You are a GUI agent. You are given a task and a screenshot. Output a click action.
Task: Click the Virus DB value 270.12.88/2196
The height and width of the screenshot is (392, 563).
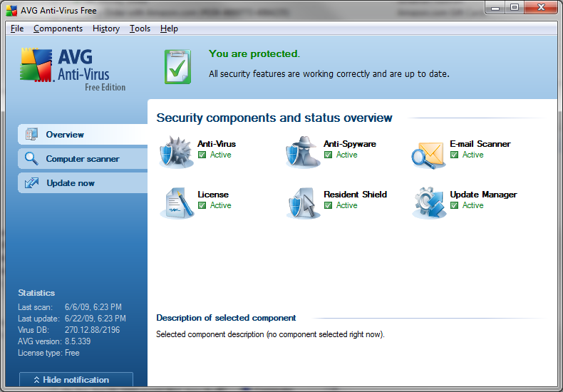[x=92, y=330]
